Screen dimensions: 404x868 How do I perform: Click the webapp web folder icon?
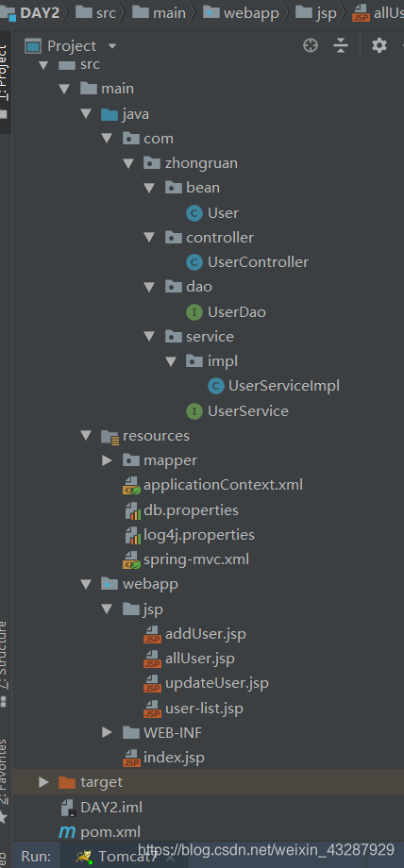109,585
